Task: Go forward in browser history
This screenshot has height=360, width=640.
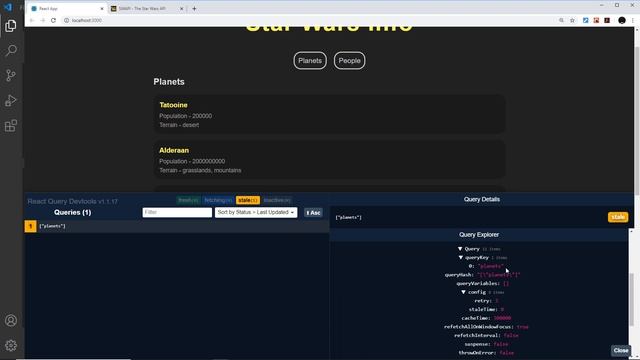Action: point(42,20)
